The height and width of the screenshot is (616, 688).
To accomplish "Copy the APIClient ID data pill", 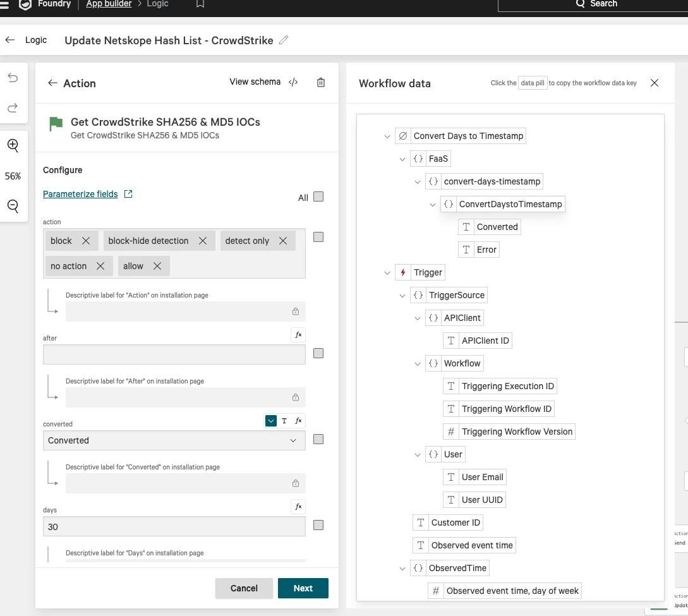I will pos(478,341).
